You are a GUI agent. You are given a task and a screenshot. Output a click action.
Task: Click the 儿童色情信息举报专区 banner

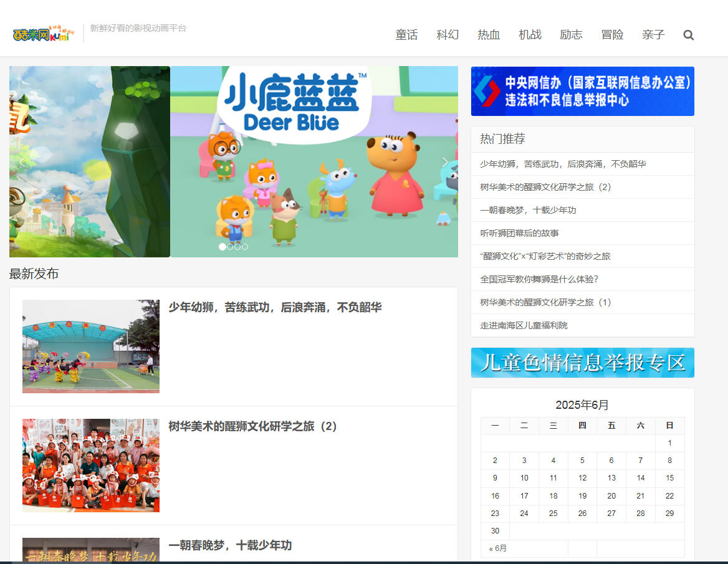tap(582, 362)
